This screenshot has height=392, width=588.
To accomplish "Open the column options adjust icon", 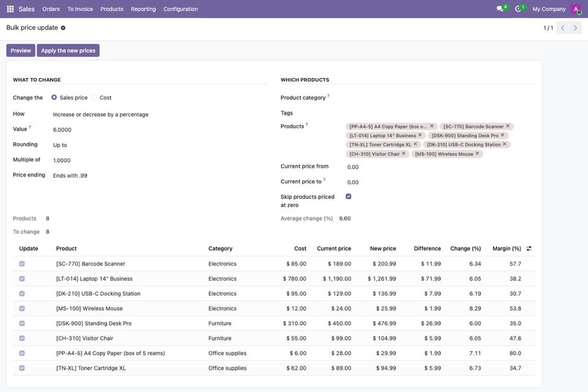I will [529, 248].
